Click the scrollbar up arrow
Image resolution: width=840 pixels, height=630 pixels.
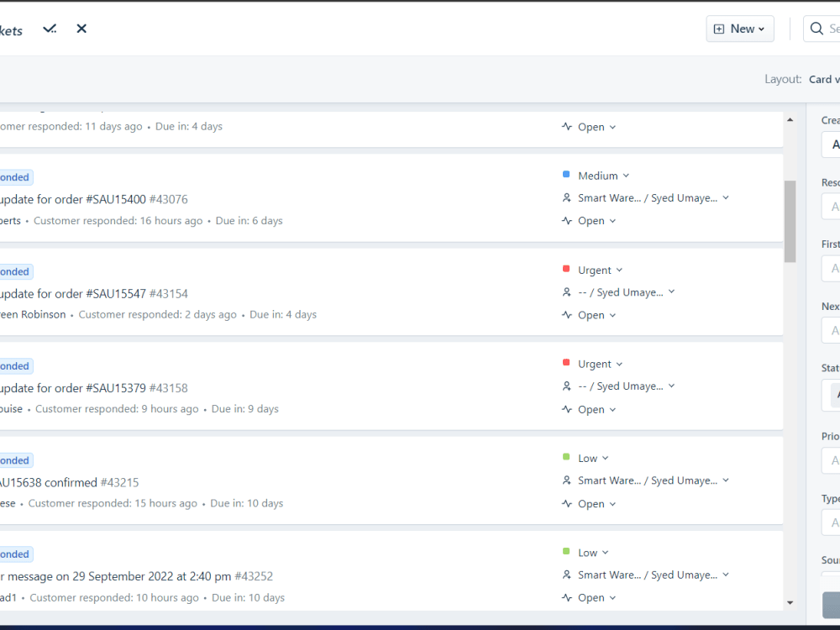pos(790,120)
